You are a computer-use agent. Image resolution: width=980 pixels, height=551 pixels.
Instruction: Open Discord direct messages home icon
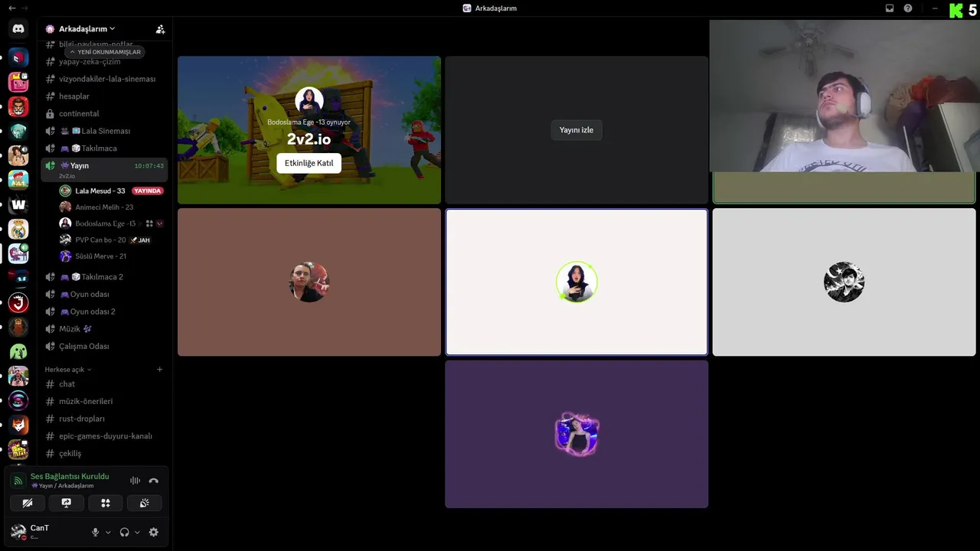(18, 29)
